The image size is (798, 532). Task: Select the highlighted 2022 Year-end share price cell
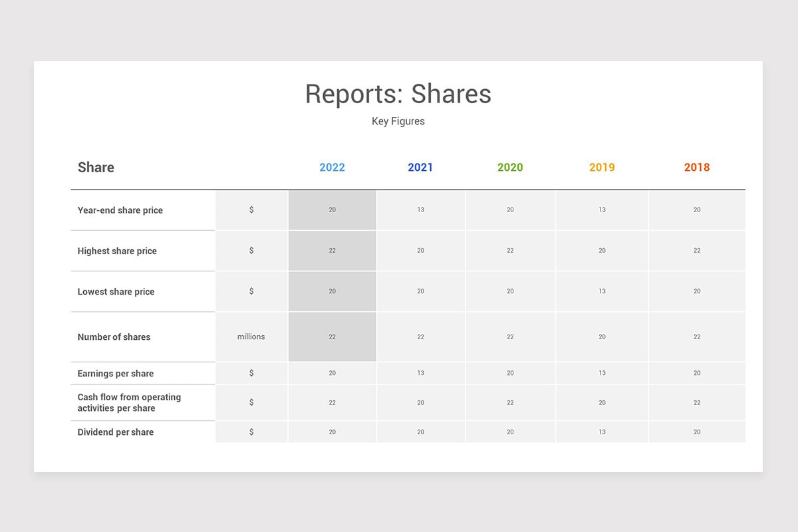point(331,209)
